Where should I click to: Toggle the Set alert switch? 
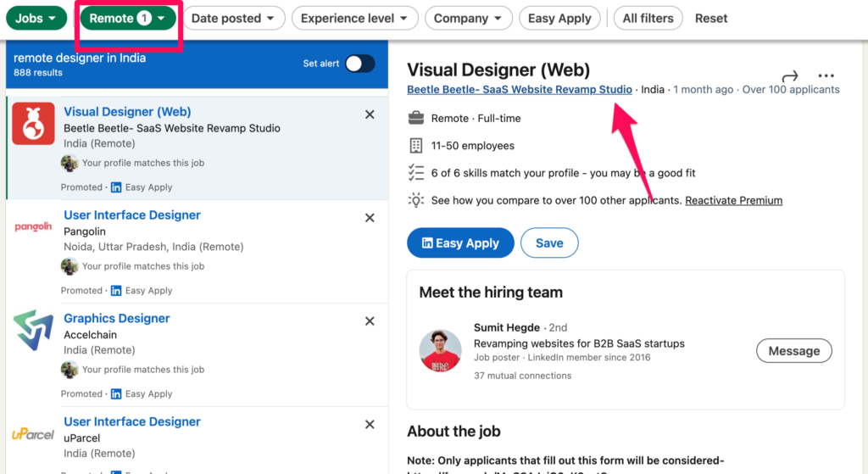(x=360, y=64)
